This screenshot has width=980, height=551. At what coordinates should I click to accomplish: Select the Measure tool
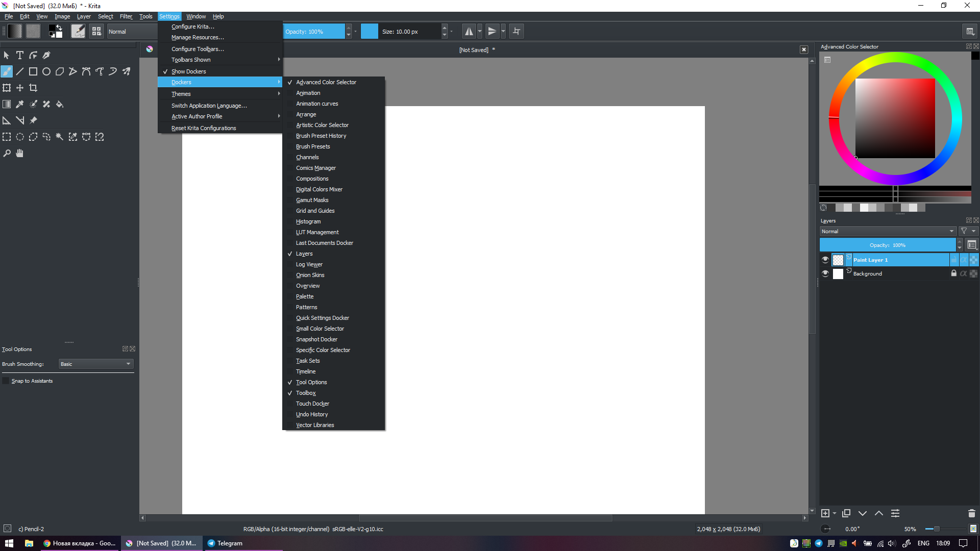[x=20, y=120]
